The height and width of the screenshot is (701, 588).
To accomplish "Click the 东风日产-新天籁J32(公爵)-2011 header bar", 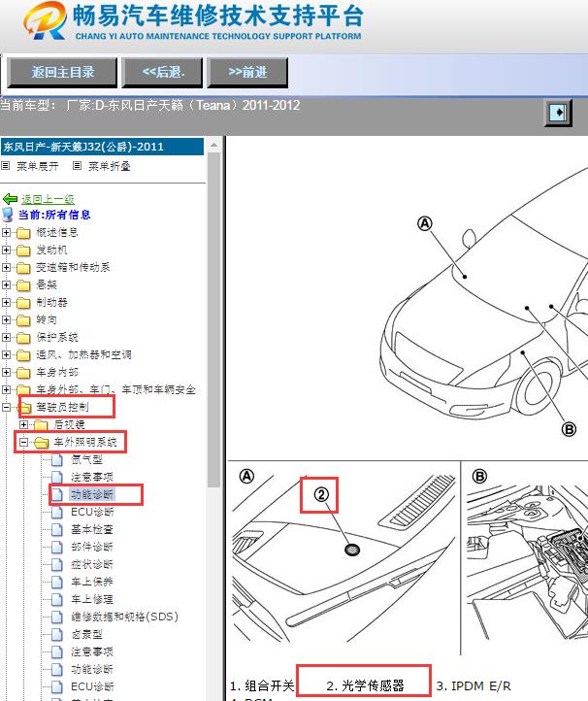I will tap(102, 147).
